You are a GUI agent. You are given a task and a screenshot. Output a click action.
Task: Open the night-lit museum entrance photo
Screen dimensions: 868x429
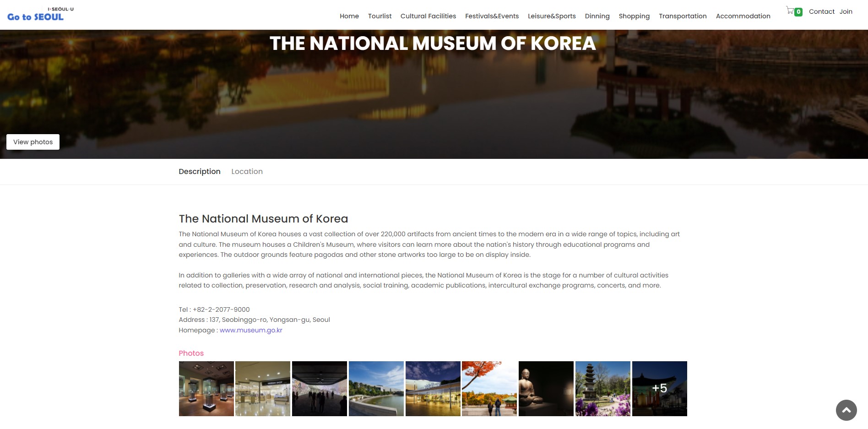tap(433, 389)
